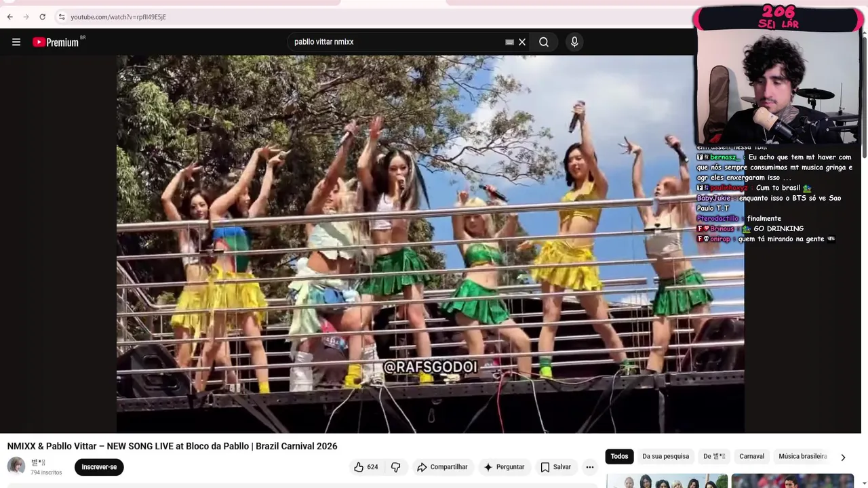868x488 pixels.
Task: Select the chip beginning with 'De'
Action: click(x=714, y=456)
